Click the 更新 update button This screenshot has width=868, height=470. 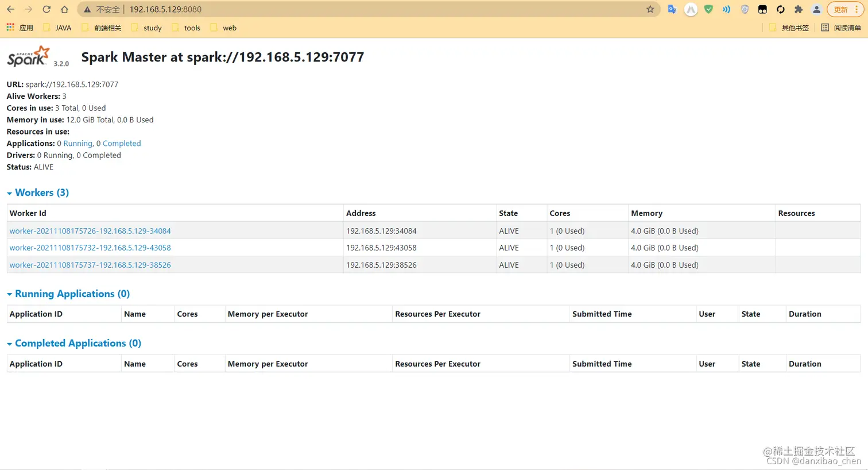845,9
